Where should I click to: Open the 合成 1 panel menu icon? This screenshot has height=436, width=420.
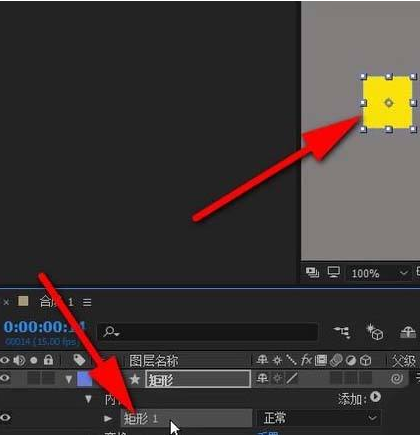pos(87,302)
